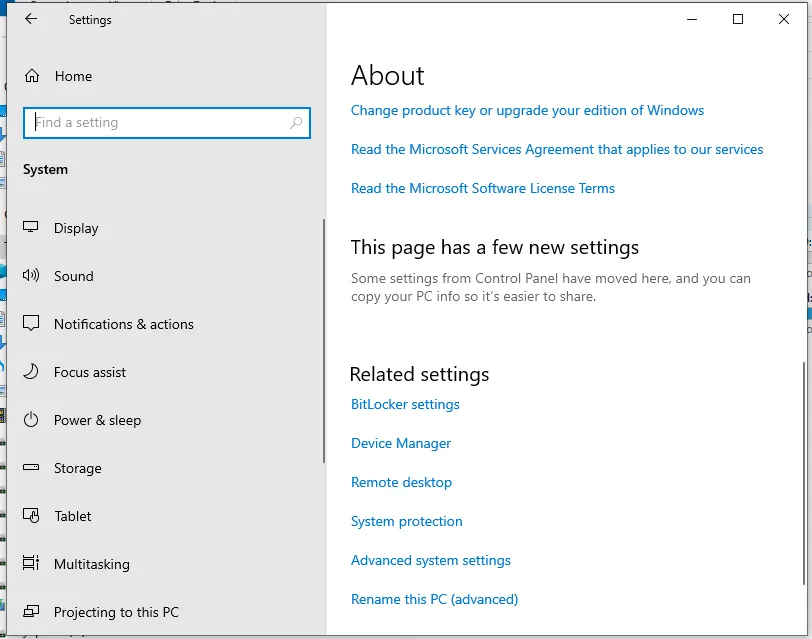Open Device Manager link
The height and width of the screenshot is (639, 812).
point(401,443)
